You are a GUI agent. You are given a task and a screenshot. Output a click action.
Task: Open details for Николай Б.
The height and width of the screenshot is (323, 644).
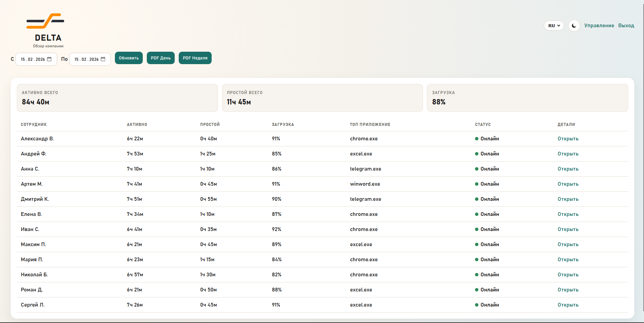click(568, 275)
